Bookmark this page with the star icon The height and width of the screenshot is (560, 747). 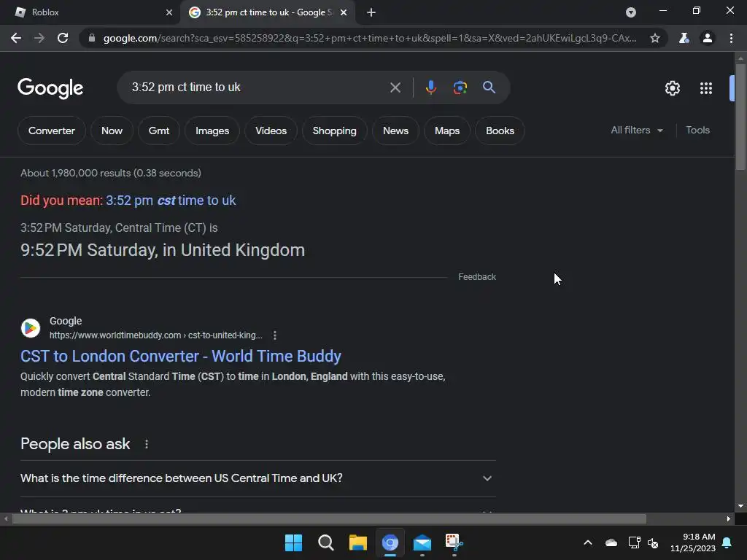click(x=655, y=38)
